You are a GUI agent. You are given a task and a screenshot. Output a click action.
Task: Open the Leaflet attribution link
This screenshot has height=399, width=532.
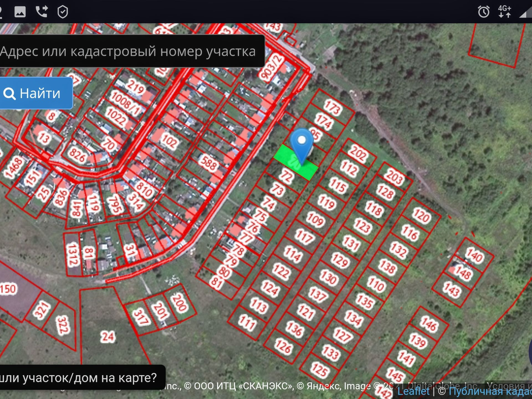(413, 391)
